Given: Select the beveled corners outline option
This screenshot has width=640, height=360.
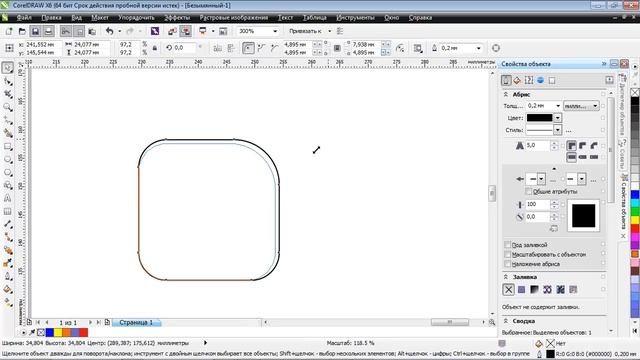Looking at the screenshot, I should pos(594,145).
